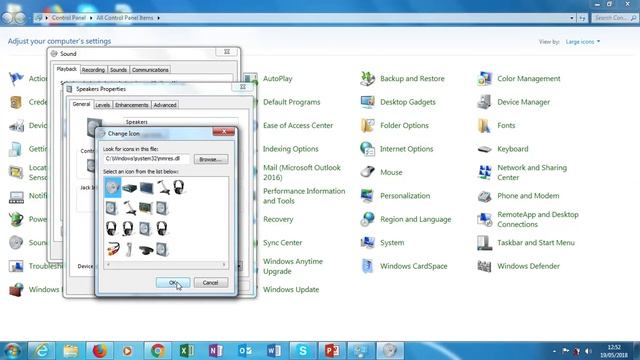Expand the breadcrumb arrow after Control Panel
The width and height of the screenshot is (640, 360).
pyautogui.click(x=91, y=18)
